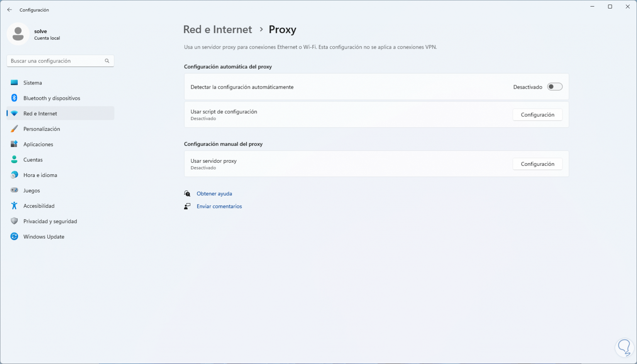Open the Cuentas settings section
Viewport: 637px width, 364px height.
click(33, 160)
